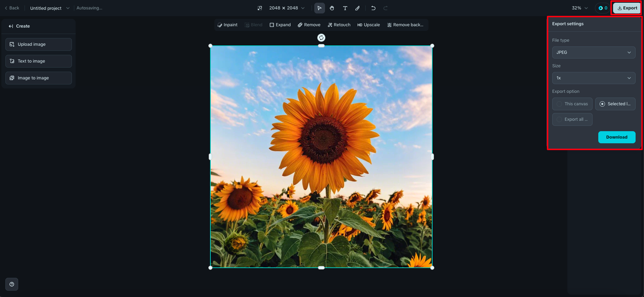This screenshot has width=644, height=297.
Task: Click the right edge resize handle
Action: pos(432,157)
